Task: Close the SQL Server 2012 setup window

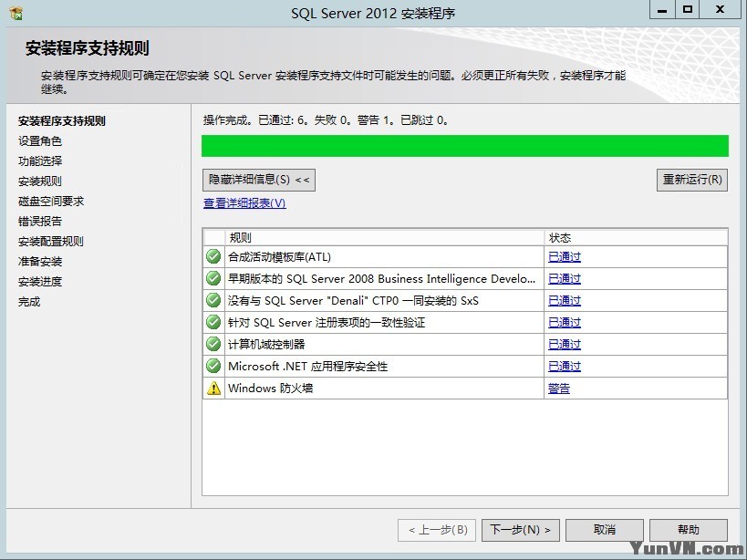Action: 720,9
